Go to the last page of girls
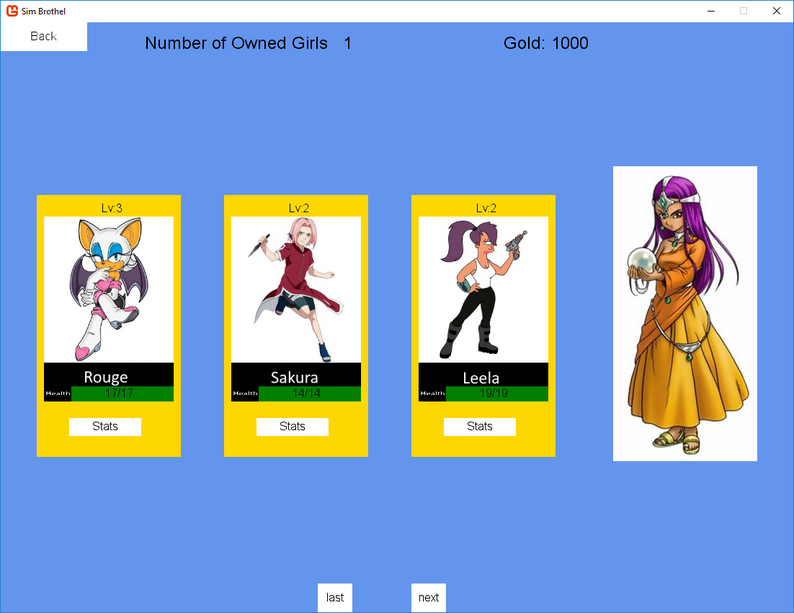 [x=335, y=597]
